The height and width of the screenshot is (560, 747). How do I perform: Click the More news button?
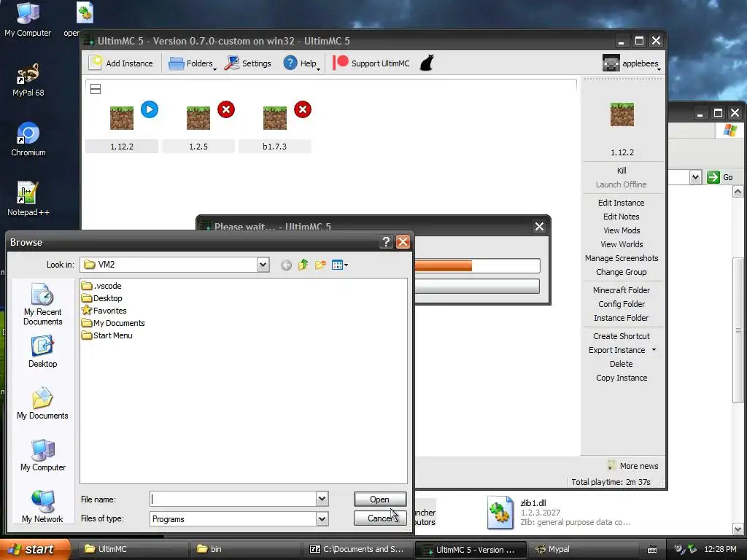633,466
